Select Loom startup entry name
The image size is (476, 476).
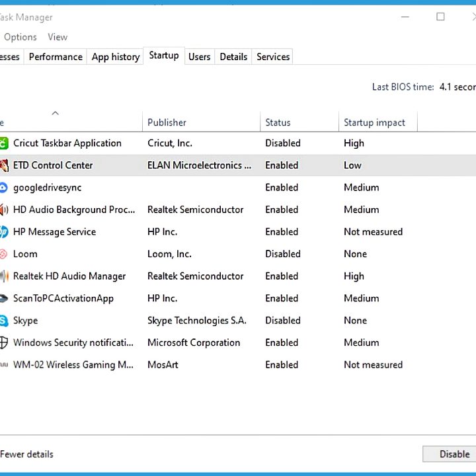click(25, 254)
